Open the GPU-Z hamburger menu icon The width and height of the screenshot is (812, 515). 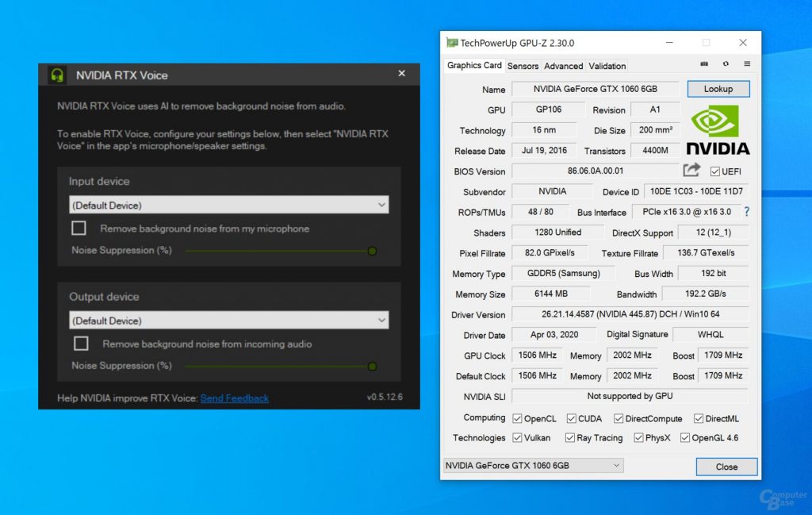pos(747,63)
